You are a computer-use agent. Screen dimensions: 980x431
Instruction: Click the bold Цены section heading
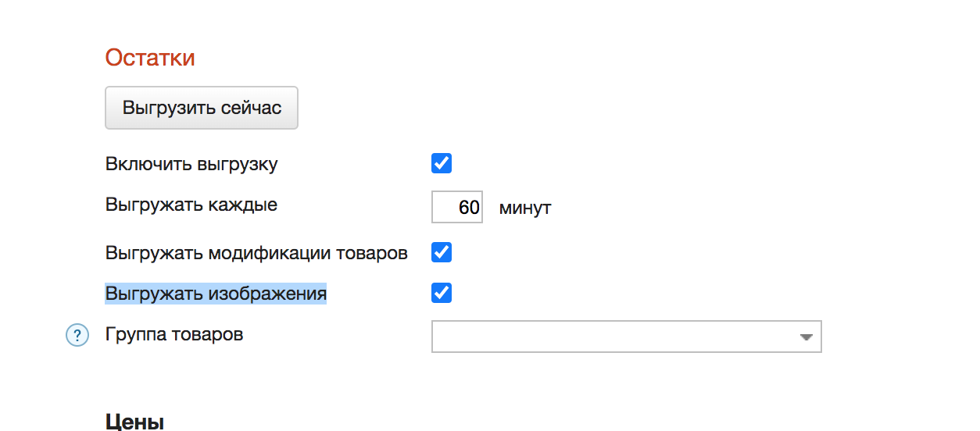[134, 422]
